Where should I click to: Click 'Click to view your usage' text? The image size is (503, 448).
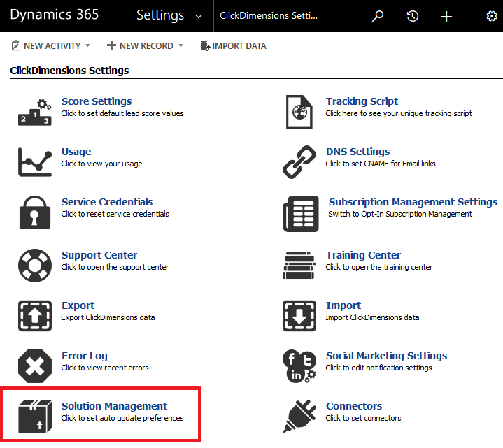(101, 164)
